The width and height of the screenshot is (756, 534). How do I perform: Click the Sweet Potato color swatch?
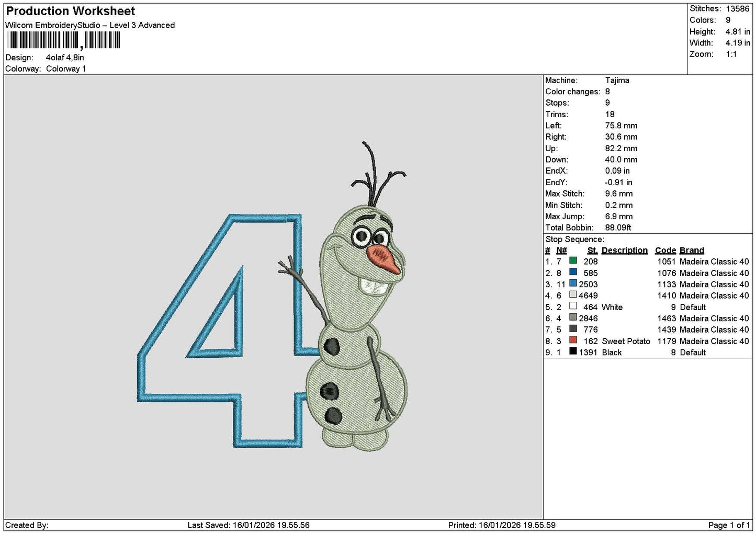tap(573, 340)
